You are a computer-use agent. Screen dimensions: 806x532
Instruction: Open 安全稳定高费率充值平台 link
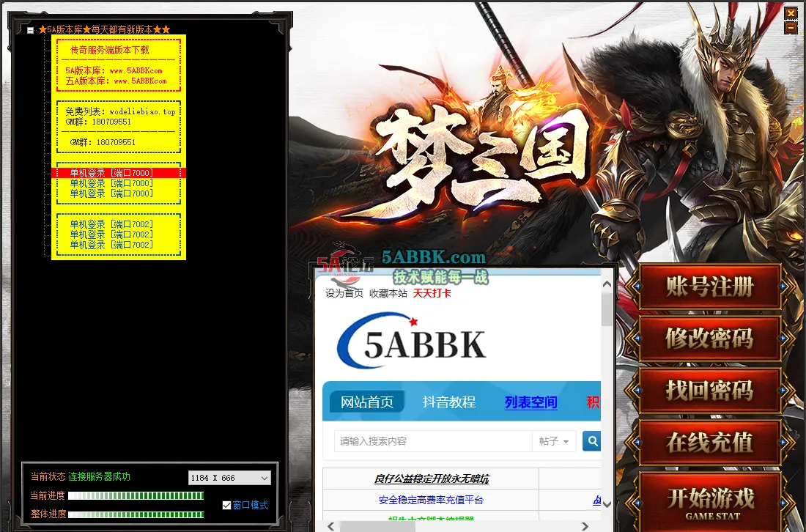tap(431, 500)
